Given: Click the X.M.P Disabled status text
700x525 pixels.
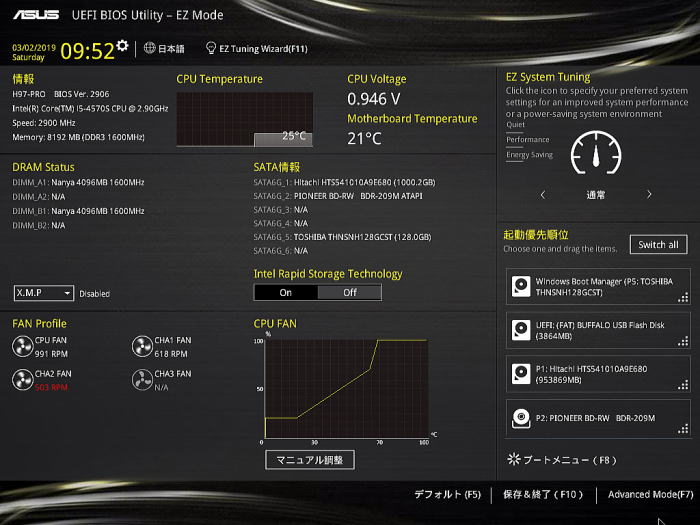Looking at the screenshot, I should click(94, 294).
